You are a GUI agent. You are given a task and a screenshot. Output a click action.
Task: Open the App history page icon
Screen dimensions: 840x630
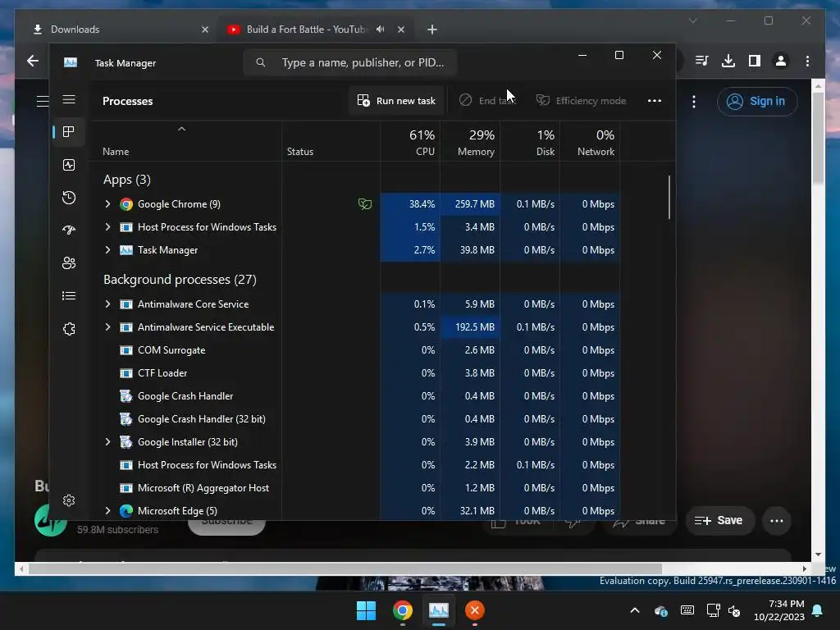69,198
